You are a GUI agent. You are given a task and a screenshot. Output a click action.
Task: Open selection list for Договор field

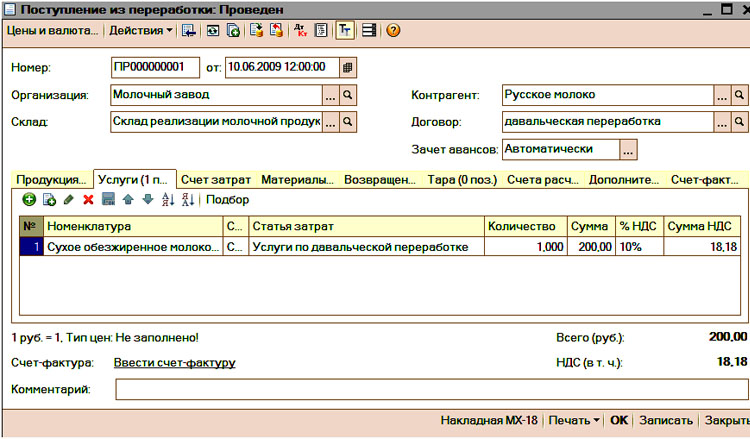[x=722, y=122]
